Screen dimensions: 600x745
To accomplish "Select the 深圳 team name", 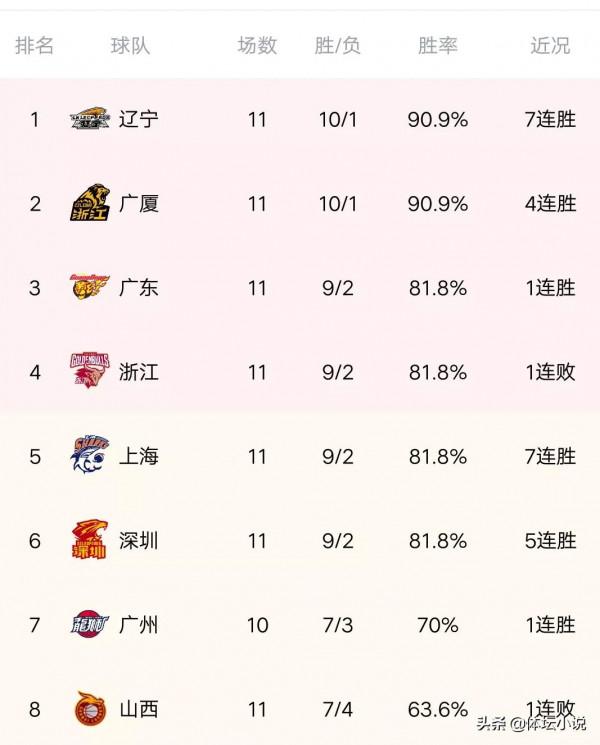I will 138,541.
